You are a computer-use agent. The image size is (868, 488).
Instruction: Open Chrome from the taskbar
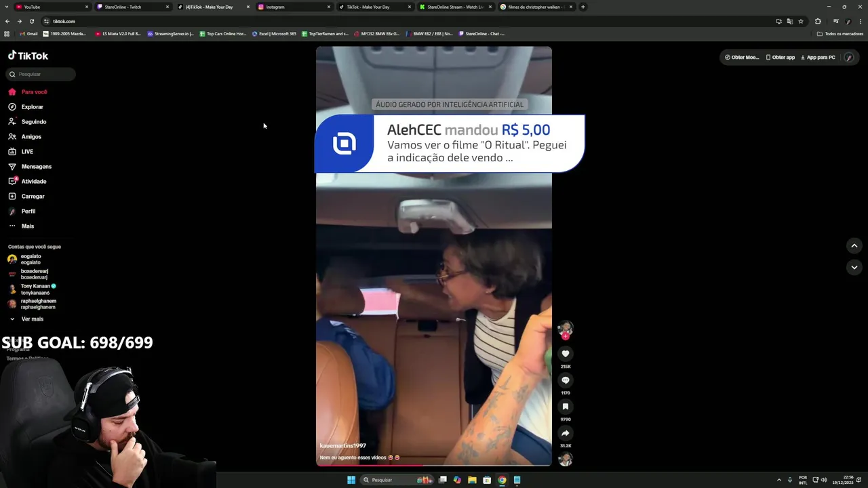click(502, 480)
